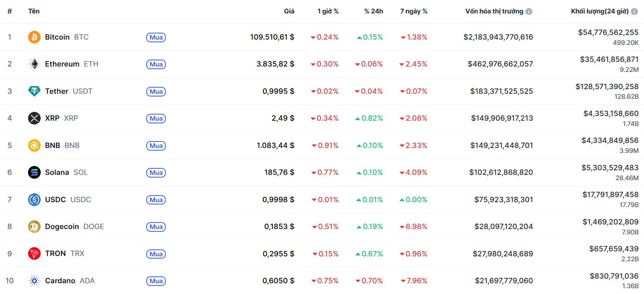Open info icon beside Khối lượng(24 giờ)
The image size is (644, 294).
[634, 12]
